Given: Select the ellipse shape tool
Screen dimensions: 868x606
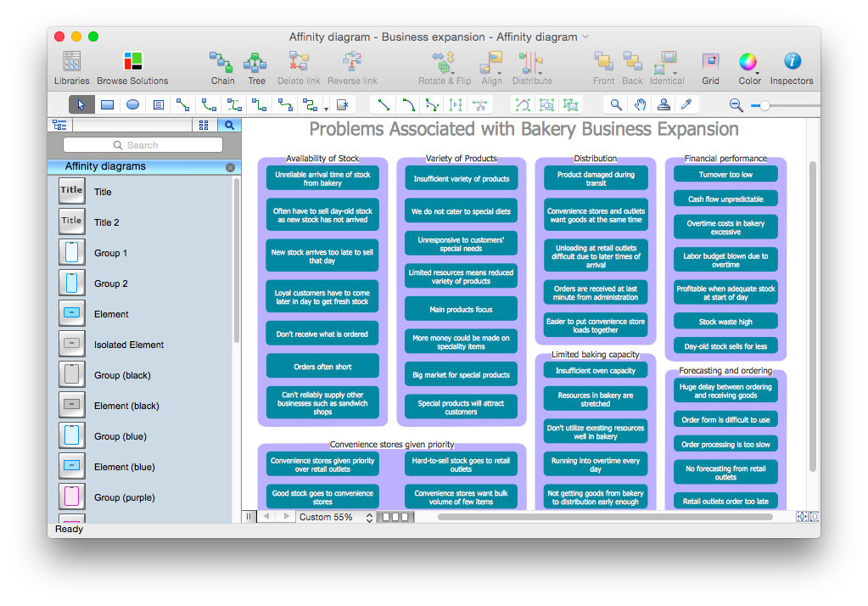Looking at the screenshot, I should tap(133, 104).
